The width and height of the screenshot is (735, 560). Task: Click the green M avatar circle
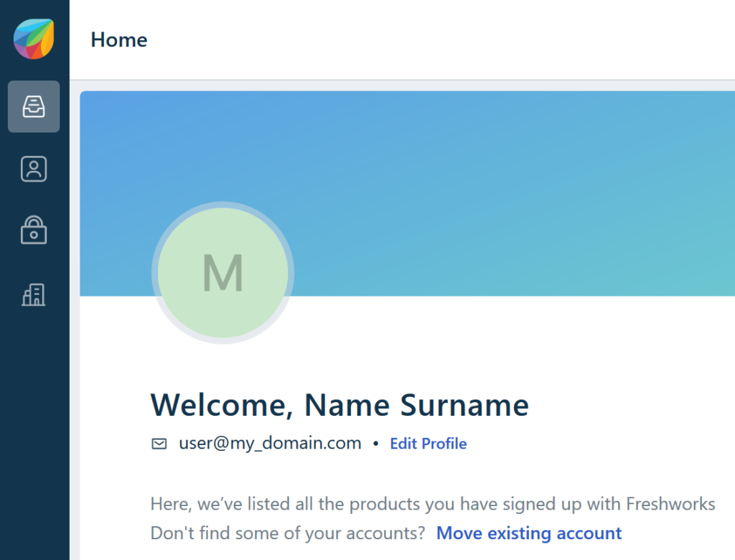pos(223,273)
